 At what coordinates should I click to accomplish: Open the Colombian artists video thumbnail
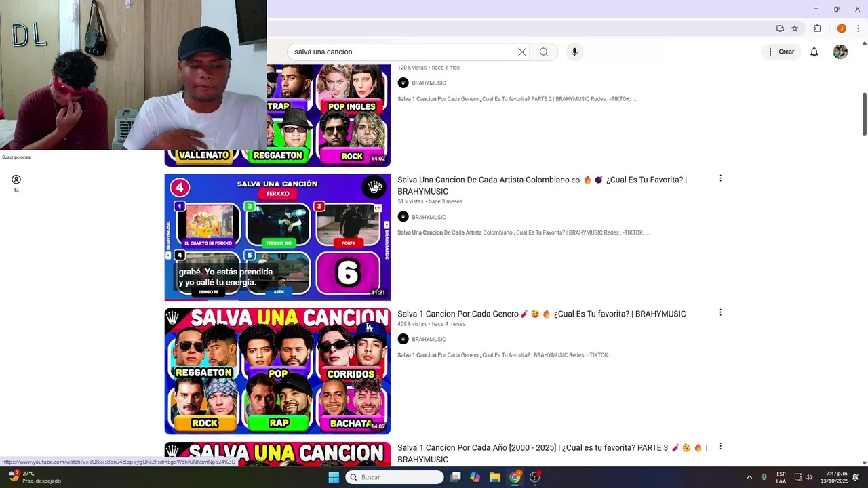point(277,237)
